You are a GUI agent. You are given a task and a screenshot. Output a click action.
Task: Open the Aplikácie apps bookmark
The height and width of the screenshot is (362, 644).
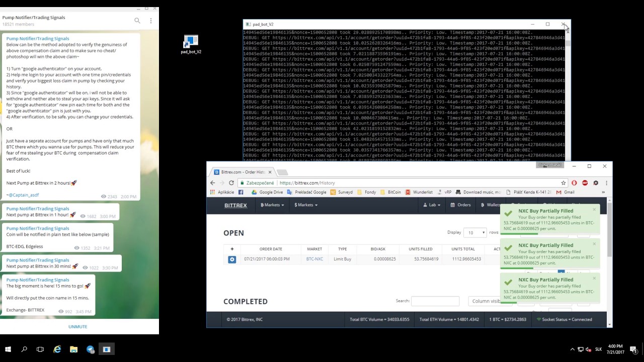[x=222, y=192]
